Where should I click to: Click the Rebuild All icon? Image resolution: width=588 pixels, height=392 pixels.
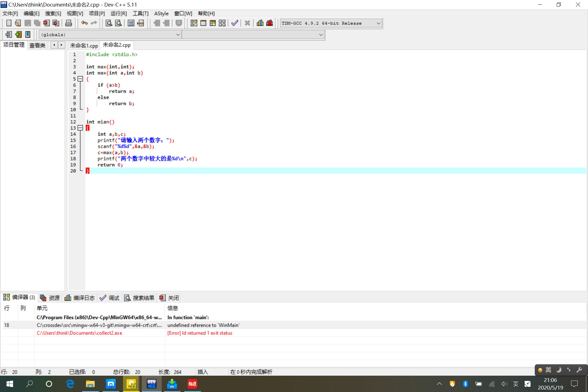click(x=222, y=23)
